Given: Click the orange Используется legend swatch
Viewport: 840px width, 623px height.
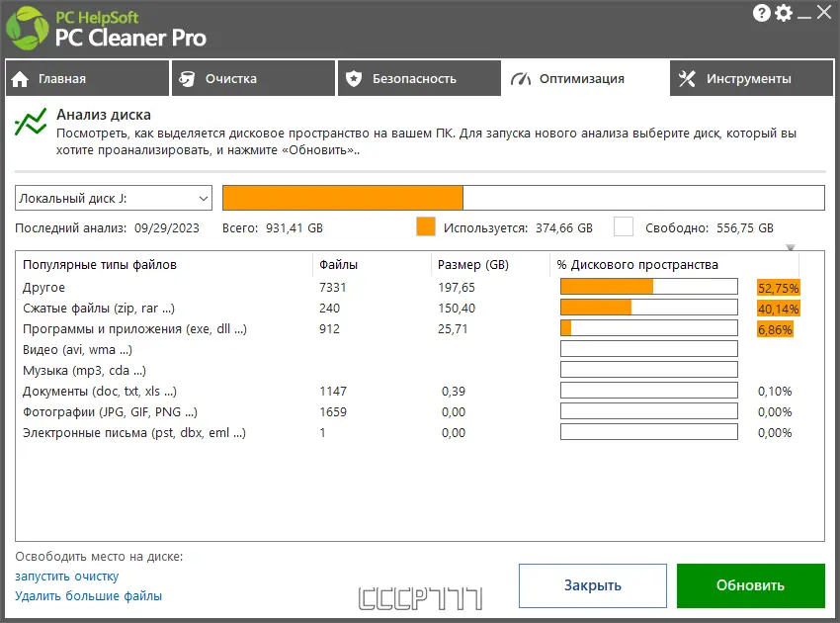Looking at the screenshot, I should click(425, 226).
